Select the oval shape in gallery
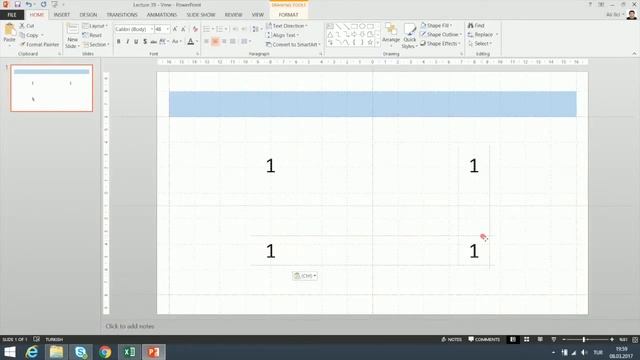Screen dimensions: 640x360 click(x=362, y=27)
